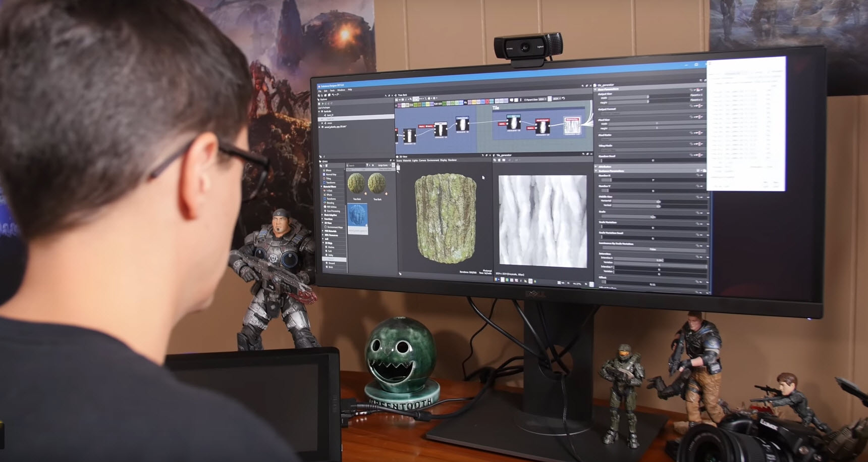The height and width of the screenshot is (462, 868).
Task: Select the selected white node in Tile frame
Action: (572, 126)
